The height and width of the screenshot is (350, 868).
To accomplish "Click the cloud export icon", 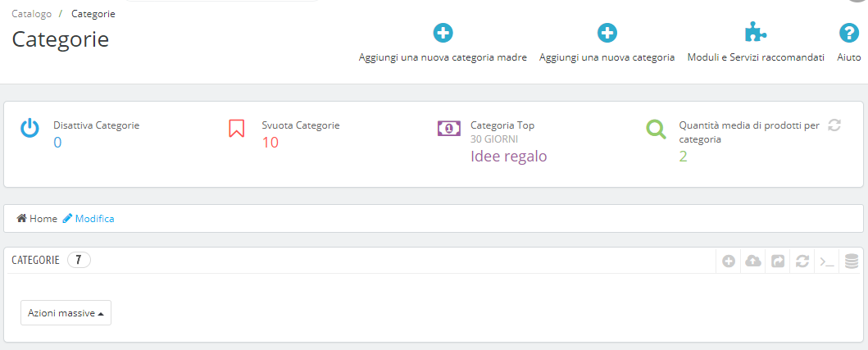I will [753, 261].
